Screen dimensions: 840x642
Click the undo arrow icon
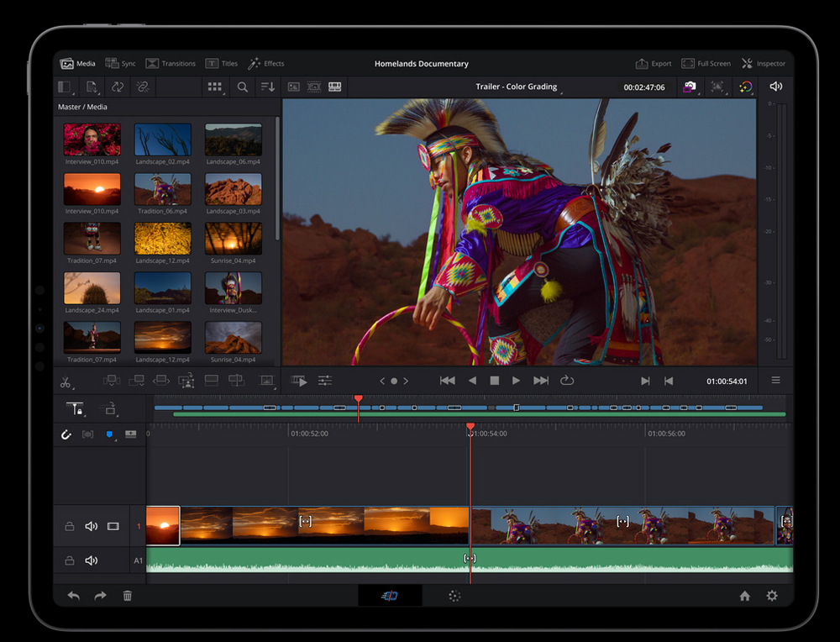74,596
